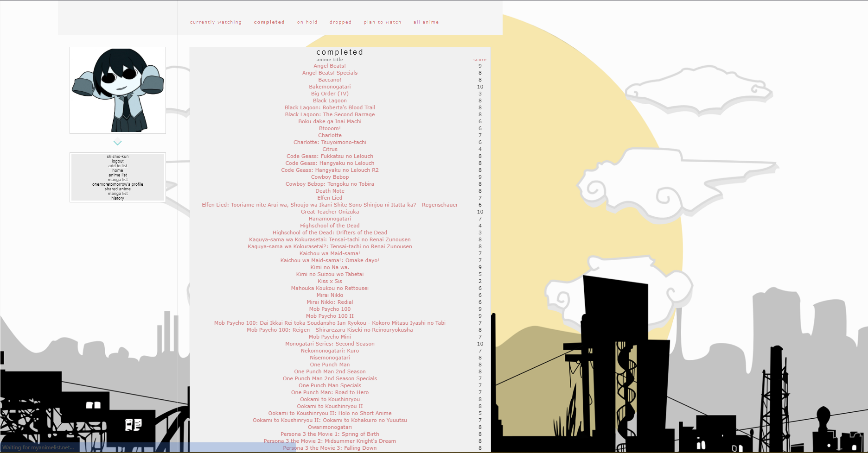Image resolution: width=868 pixels, height=453 pixels.
Task: Open Highschool of the Dead: Drifters of the Dead
Action: point(330,233)
